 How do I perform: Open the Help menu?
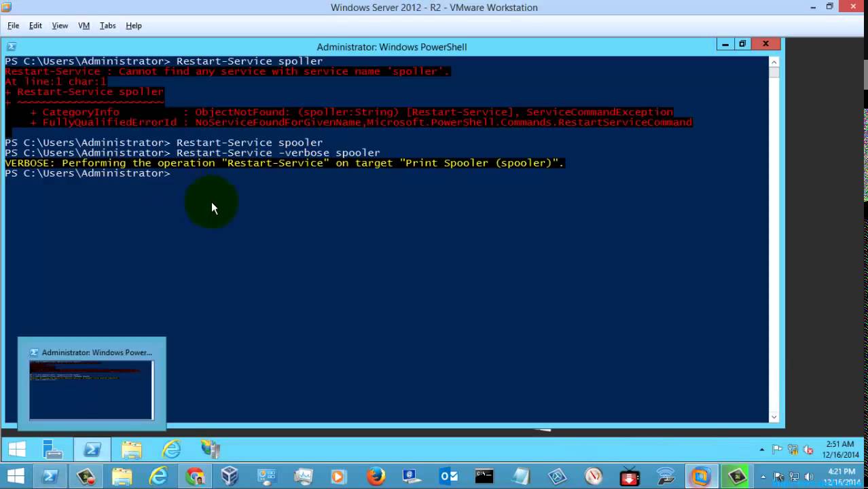click(x=134, y=26)
